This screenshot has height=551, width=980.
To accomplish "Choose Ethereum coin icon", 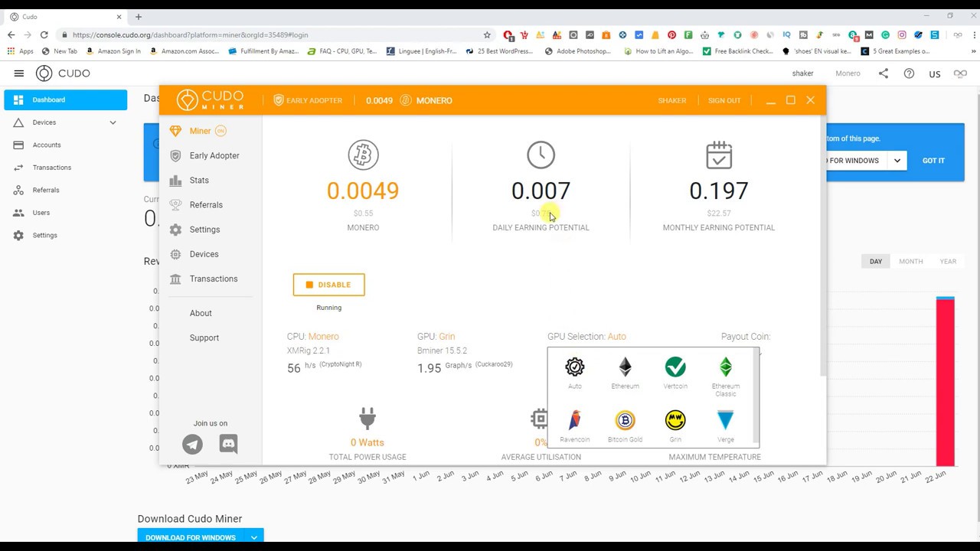I will 625,367.
